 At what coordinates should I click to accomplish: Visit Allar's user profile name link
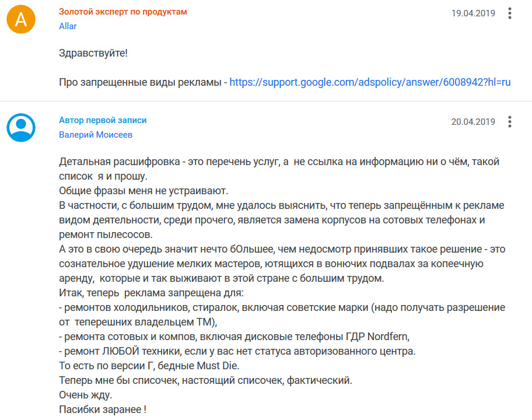point(68,26)
